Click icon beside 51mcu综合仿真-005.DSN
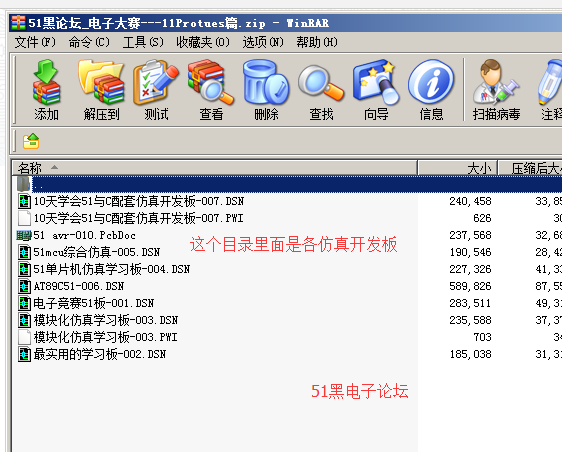Viewport: 562px width, 452px height. click(24, 252)
